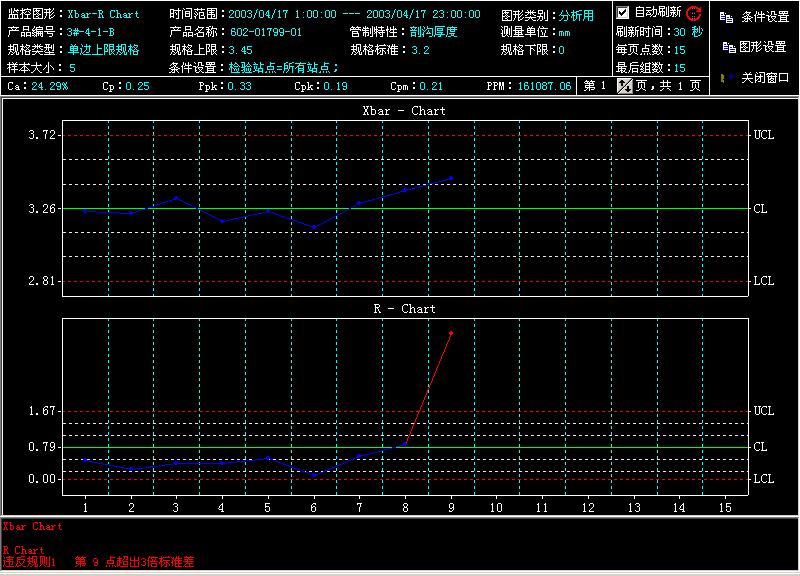800x576 pixels.
Task: Click Xbar chart data point for sample 1
Action: point(85,211)
